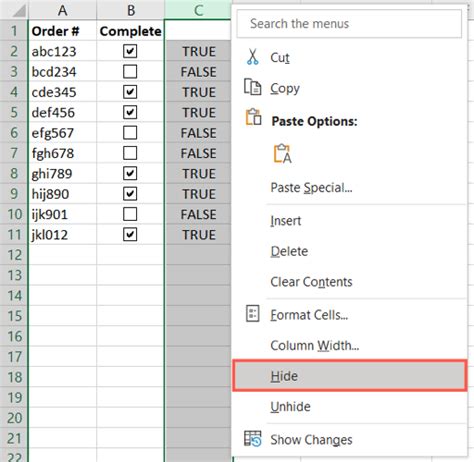Viewport: 474px width, 462px height.
Task: Choose Hide from the context menu
Action: (x=349, y=376)
